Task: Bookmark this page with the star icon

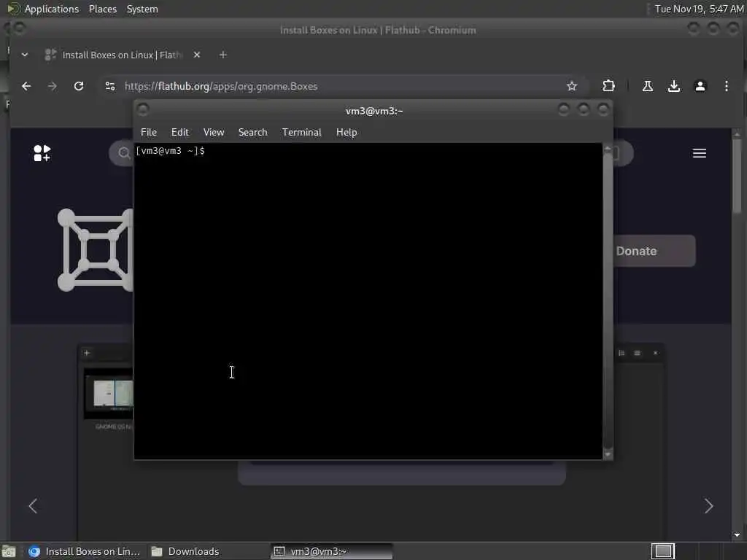Action: click(572, 86)
